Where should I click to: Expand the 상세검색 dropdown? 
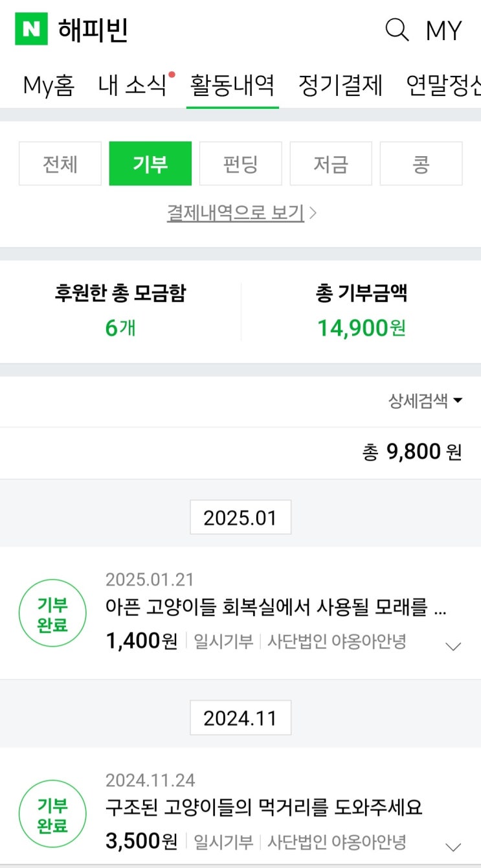425,401
